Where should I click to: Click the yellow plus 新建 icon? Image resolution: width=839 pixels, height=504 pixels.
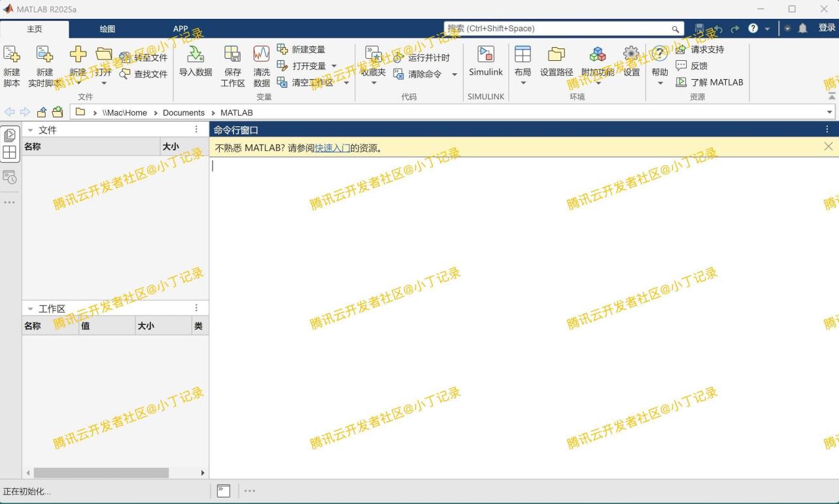tap(78, 54)
